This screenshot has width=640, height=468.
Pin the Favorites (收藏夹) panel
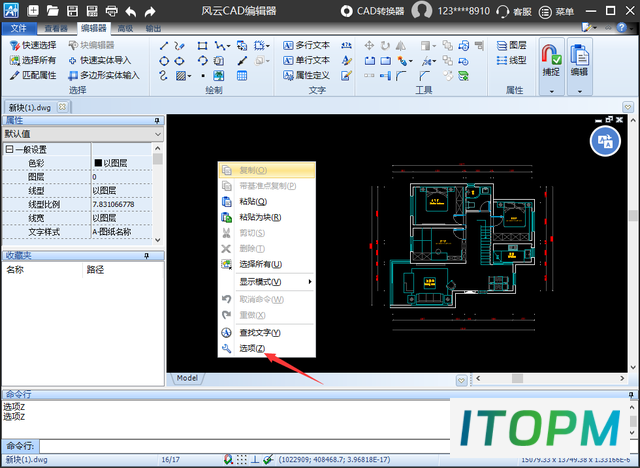146,256
